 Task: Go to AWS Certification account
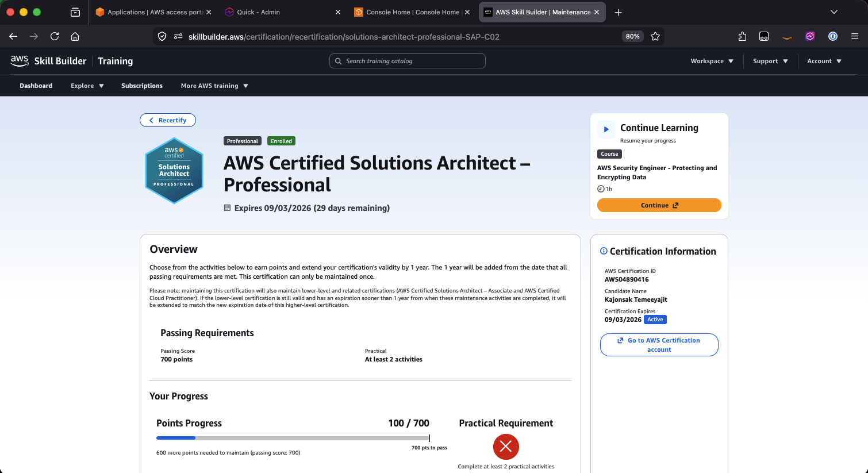coord(659,345)
